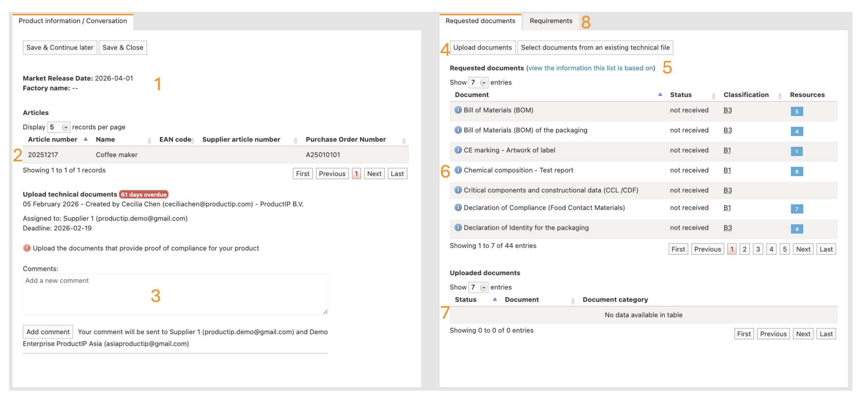This screenshot has height=400, width=868.
Task: Click the Upload documents button
Action: (x=482, y=48)
